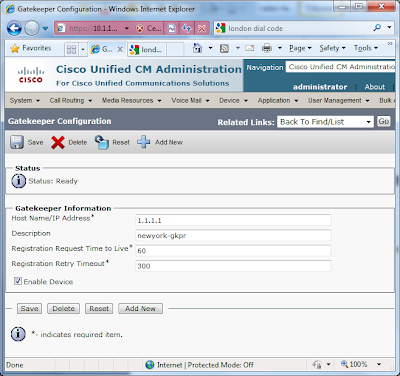This screenshot has height=376, width=400.
Task: Open the Application menu
Action: click(277, 100)
